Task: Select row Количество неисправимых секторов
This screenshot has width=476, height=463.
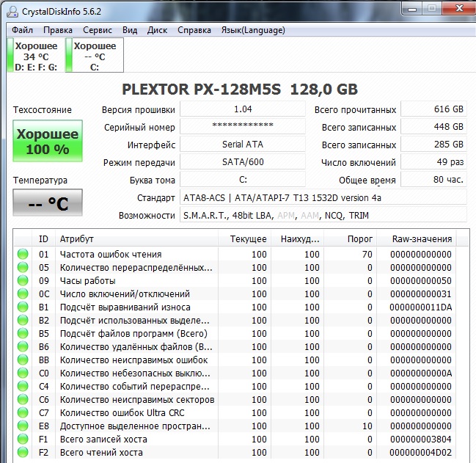Action: coord(235,399)
